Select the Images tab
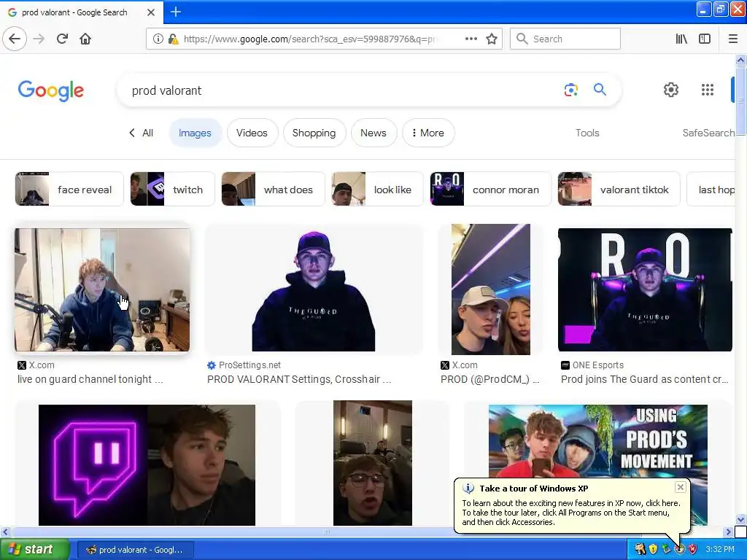Viewport: 747px width, 560px height. [x=195, y=133]
